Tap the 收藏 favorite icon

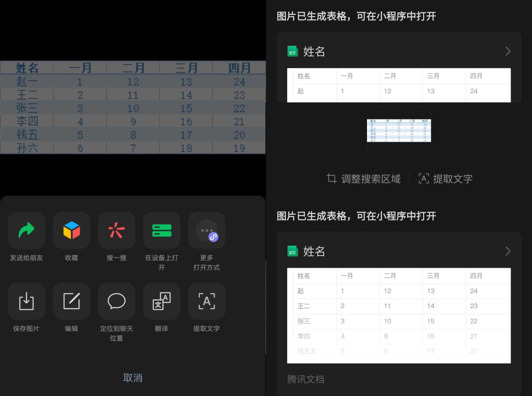coord(71,230)
